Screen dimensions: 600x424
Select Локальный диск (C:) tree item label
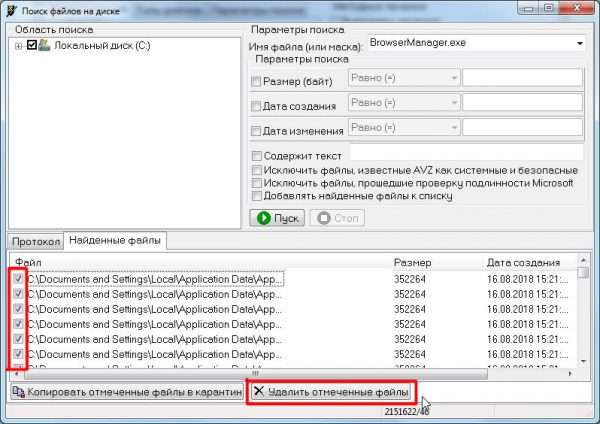[x=102, y=46]
